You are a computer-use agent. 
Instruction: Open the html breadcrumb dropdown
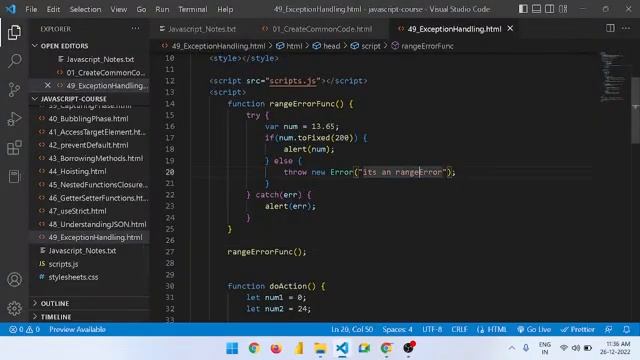coord(289,46)
